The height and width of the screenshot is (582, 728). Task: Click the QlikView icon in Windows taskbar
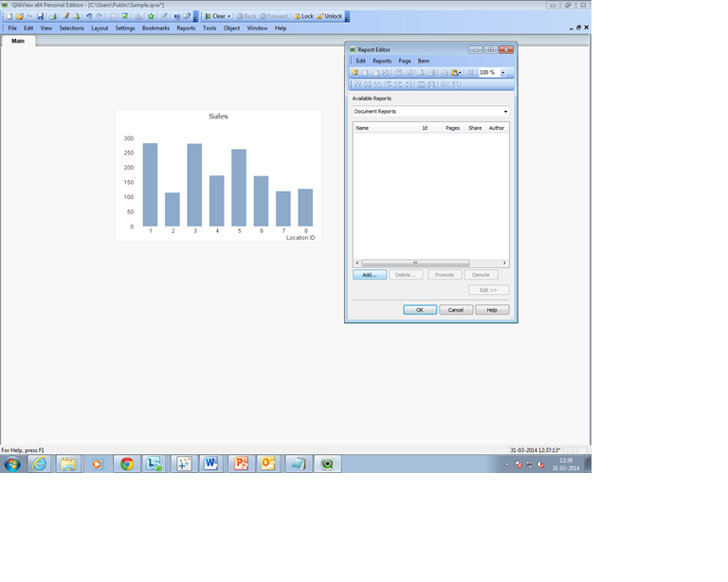pos(327,464)
